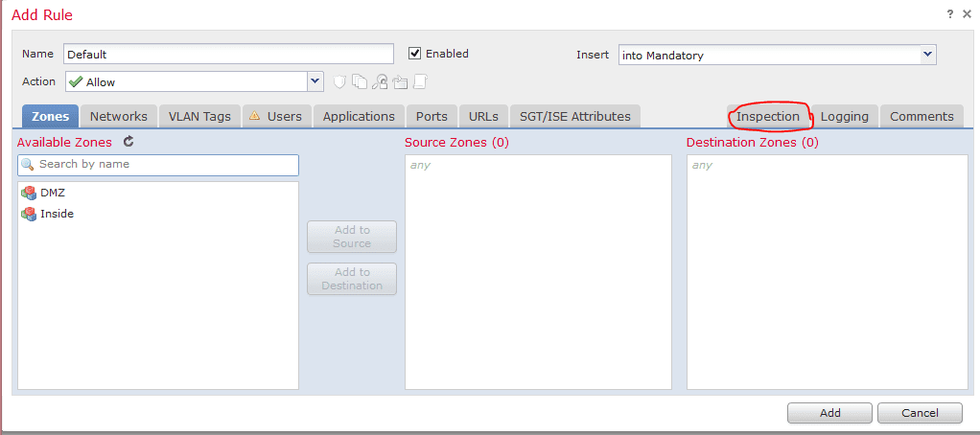Open the SGT/ISE Attributes tab
This screenshot has width=980, height=435.
click(x=575, y=116)
